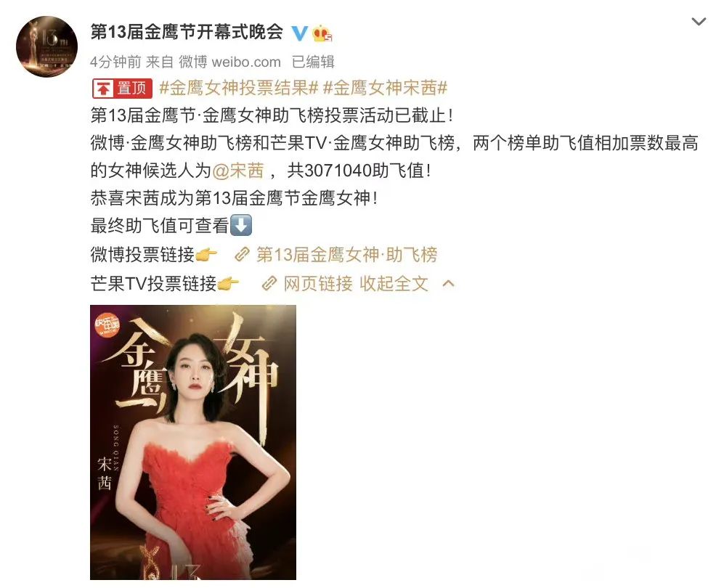
Task: Click the down arrow emoji after 最终助飞值可查看
Action: [x=240, y=226]
